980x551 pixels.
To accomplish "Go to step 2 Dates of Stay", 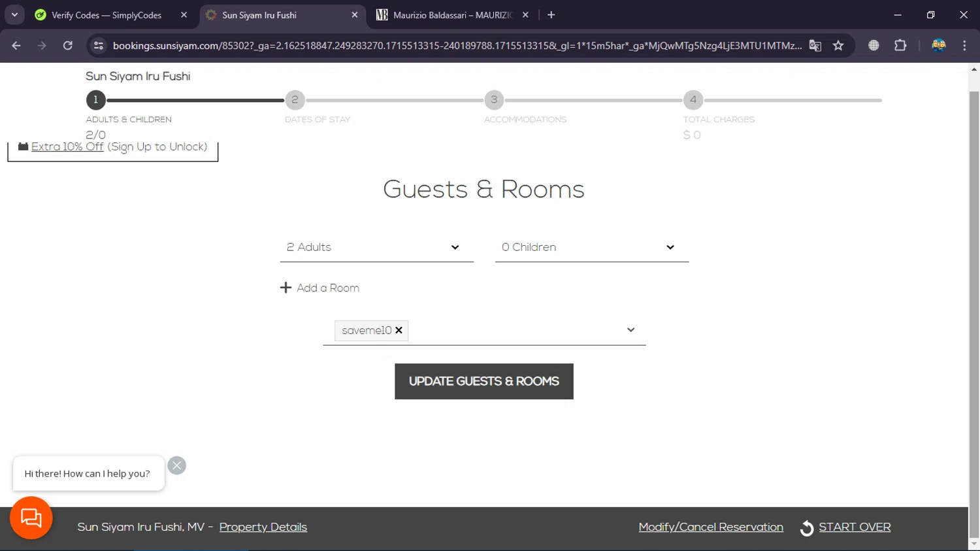I will (x=295, y=100).
